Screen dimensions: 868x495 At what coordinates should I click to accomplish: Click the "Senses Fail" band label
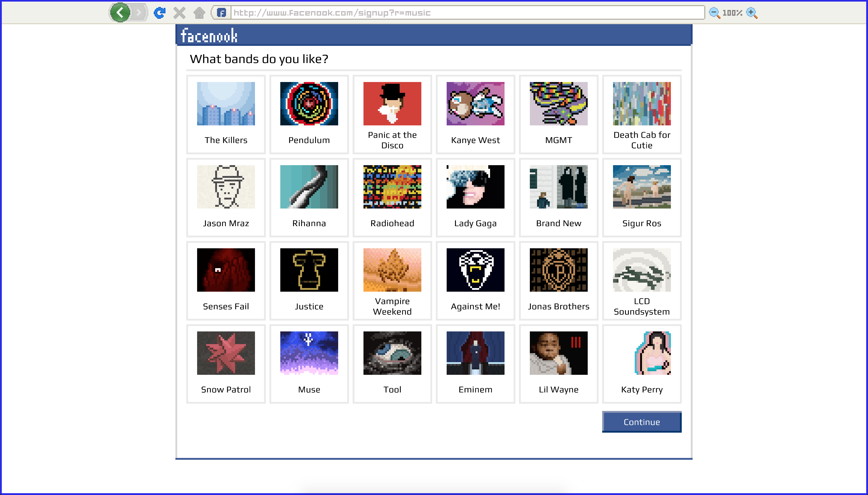point(226,306)
